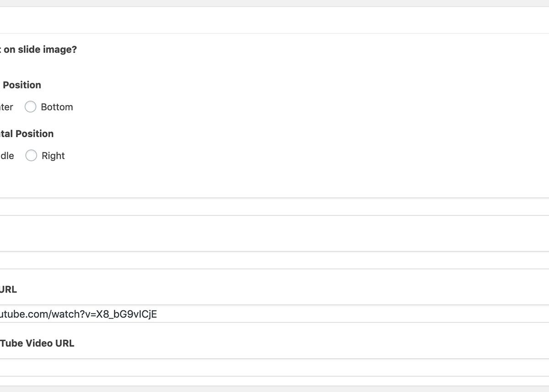
Task: Select the Right radio button
Action: click(31, 156)
